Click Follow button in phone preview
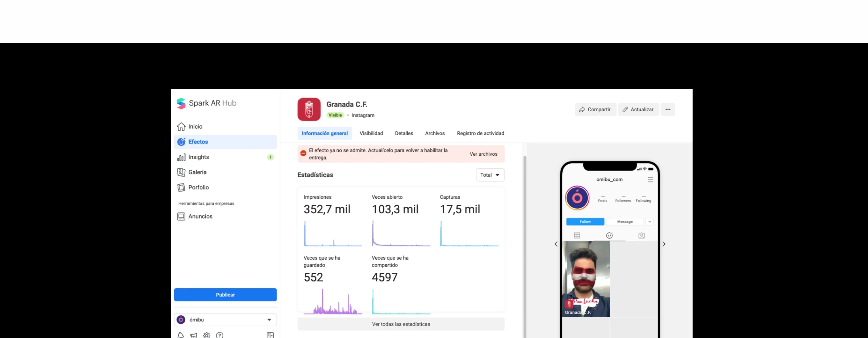868x338 pixels. 585,222
